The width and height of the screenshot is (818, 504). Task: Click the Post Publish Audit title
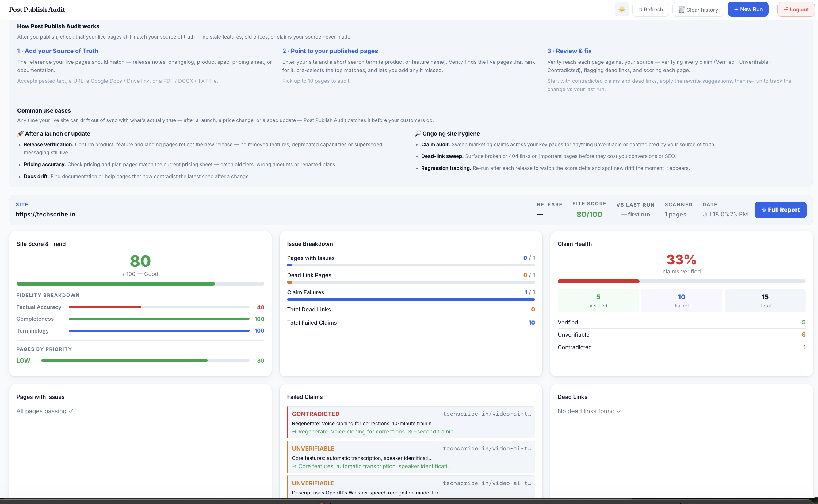click(37, 9)
